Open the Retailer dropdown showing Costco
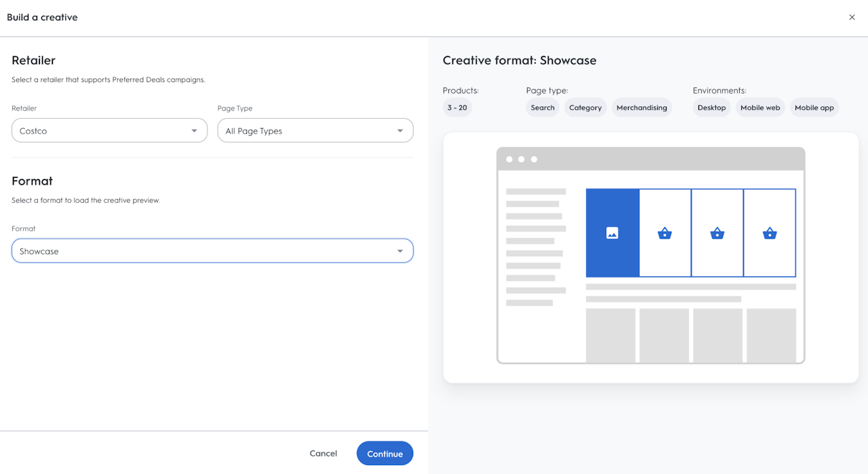The height and width of the screenshot is (474, 868). pyautogui.click(x=109, y=131)
